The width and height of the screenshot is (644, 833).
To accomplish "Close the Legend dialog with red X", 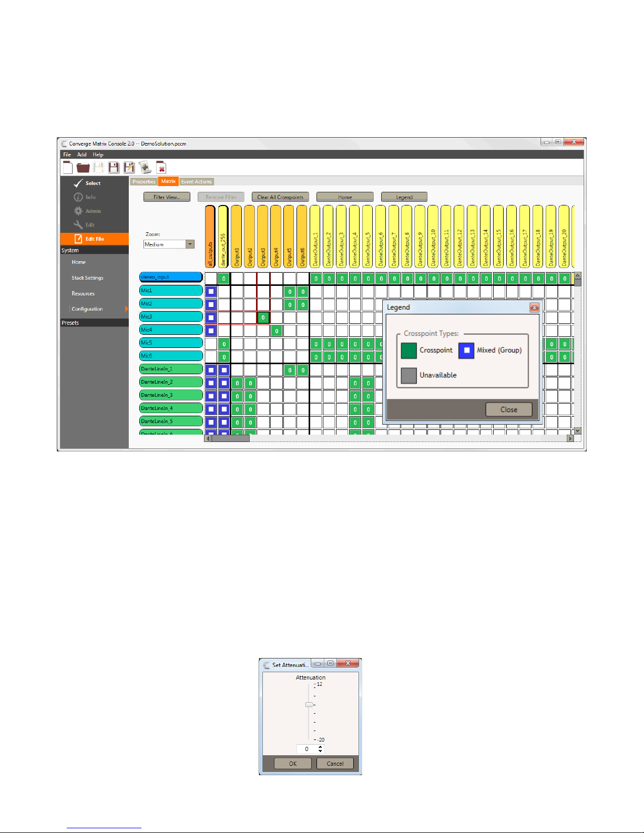I will pos(534,307).
